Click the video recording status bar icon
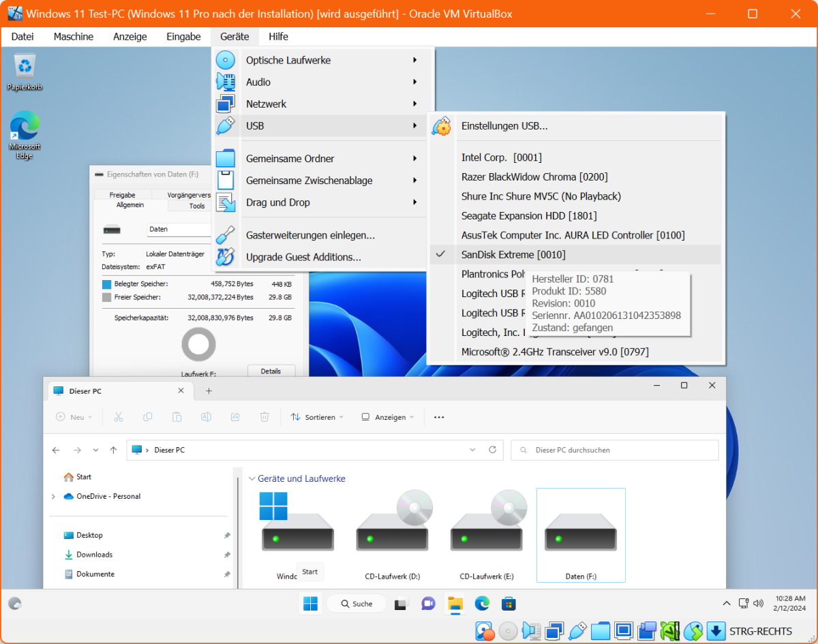Image resolution: width=818 pixels, height=644 pixels. click(x=646, y=631)
